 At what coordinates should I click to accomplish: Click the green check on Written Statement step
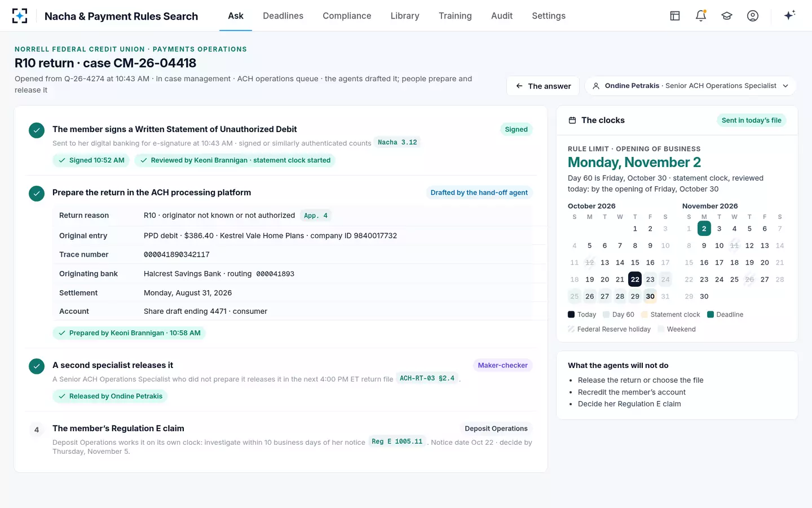(37, 130)
